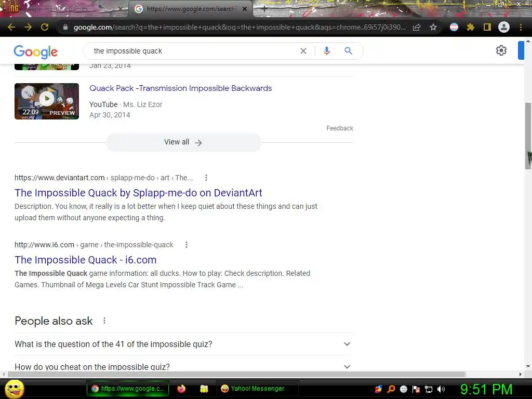Open People also ask options menu

pos(104,321)
